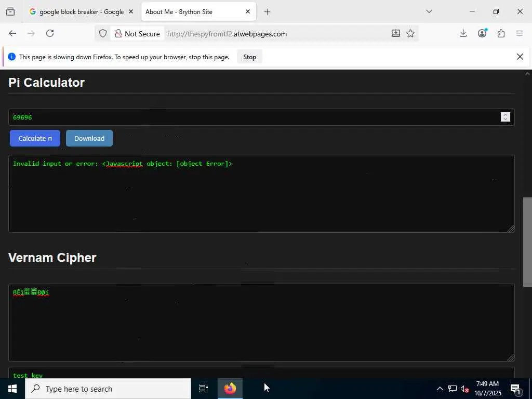Increment the Pi digits value
This screenshot has width=532, height=399.
pos(505,114)
